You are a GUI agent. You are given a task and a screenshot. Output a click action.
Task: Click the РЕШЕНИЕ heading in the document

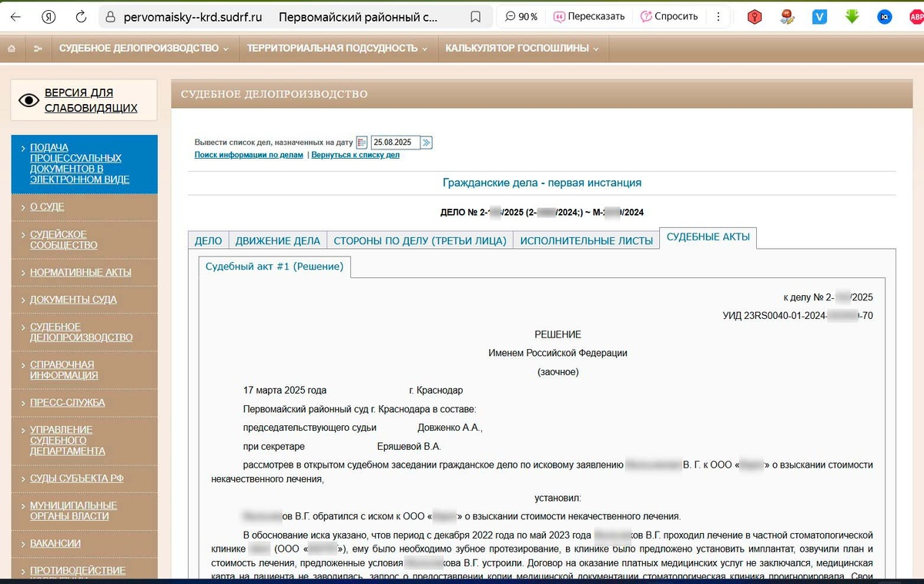557,334
